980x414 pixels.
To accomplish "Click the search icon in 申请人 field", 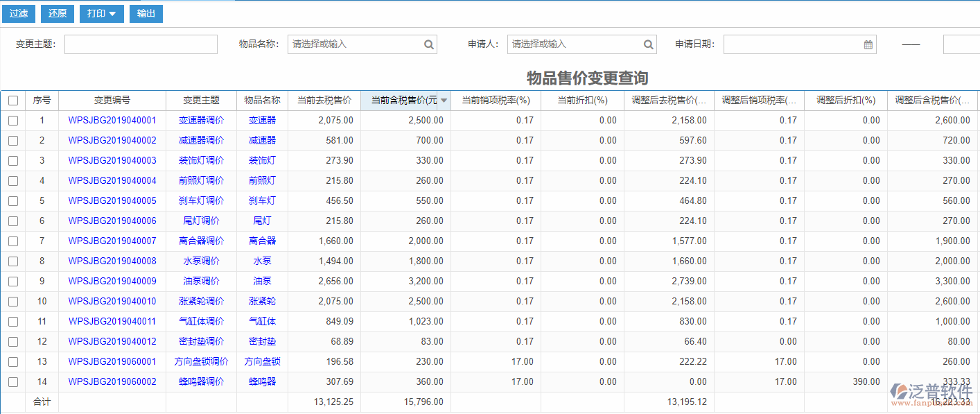I will pyautogui.click(x=648, y=44).
